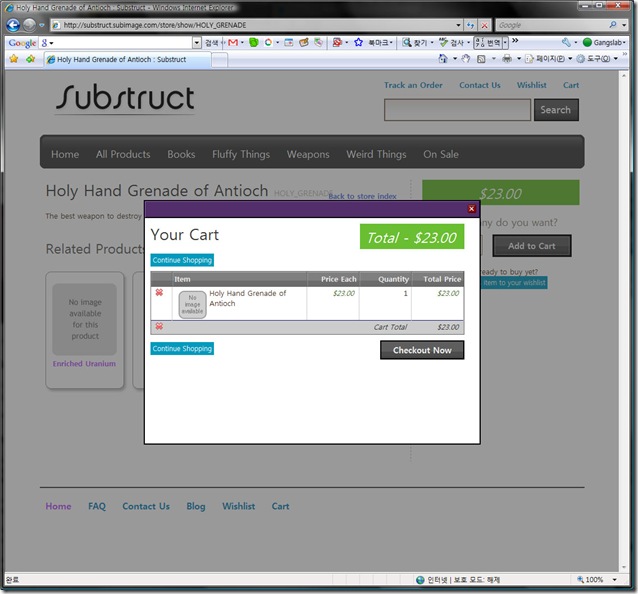Click the Internet zone globe in status bar

tap(420, 580)
